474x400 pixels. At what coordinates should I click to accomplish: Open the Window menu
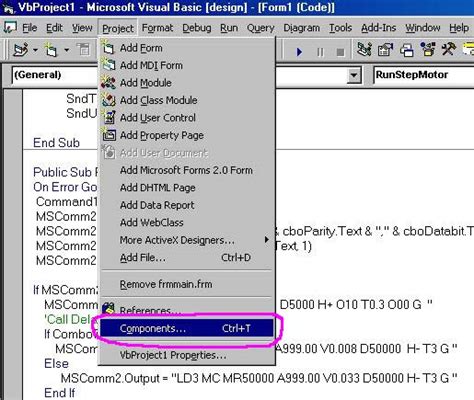coord(423,28)
